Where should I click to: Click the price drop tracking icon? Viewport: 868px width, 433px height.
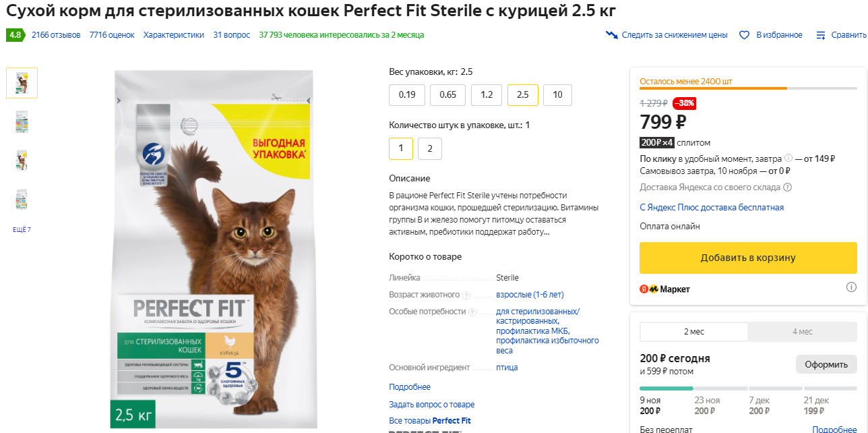click(x=612, y=34)
